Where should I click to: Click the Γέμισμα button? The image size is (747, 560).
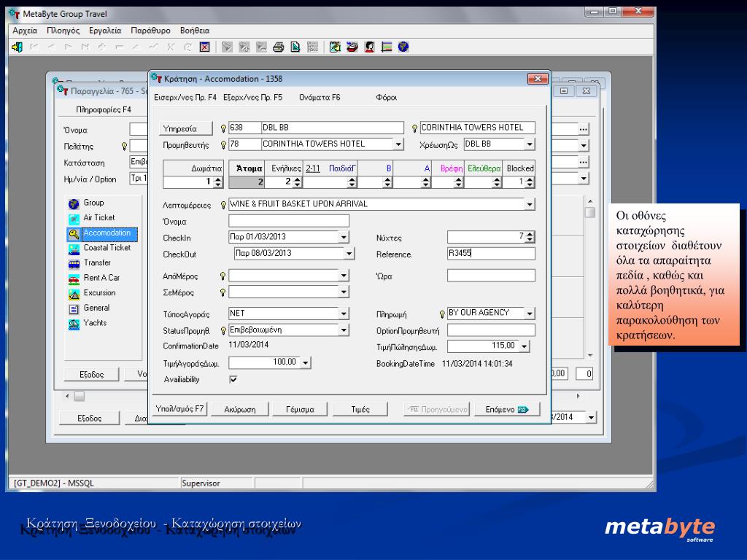point(300,410)
